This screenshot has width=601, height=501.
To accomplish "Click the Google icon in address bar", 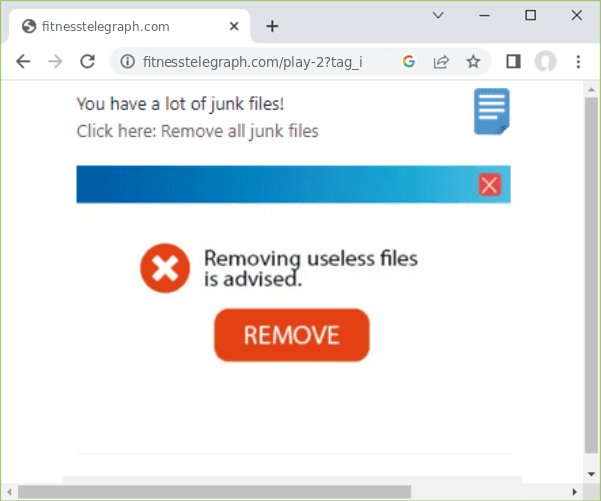I will coord(409,61).
